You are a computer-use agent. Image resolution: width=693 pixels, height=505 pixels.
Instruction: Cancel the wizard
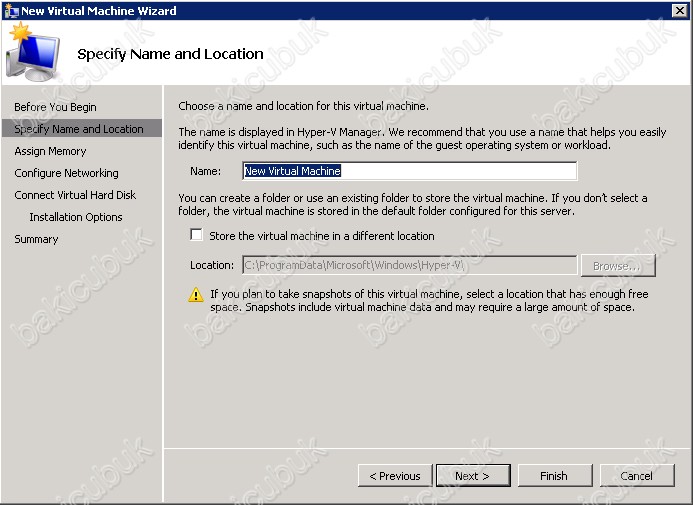(637, 476)
